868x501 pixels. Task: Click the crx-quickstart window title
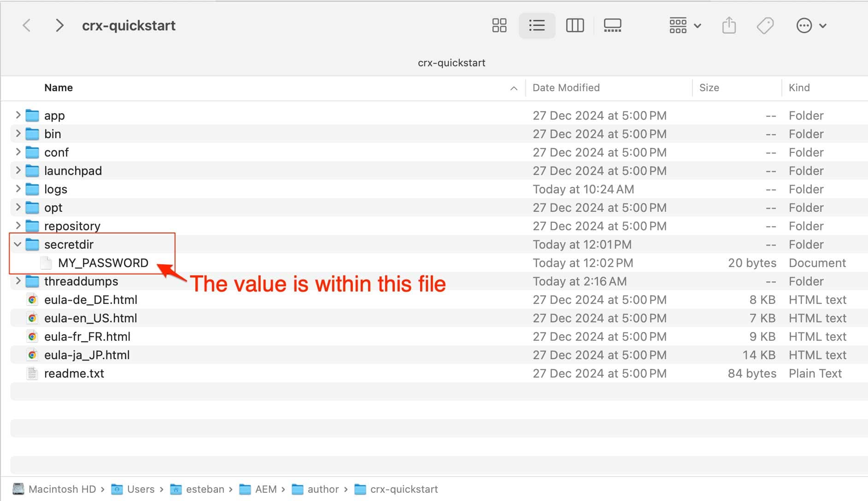point(129,25)
